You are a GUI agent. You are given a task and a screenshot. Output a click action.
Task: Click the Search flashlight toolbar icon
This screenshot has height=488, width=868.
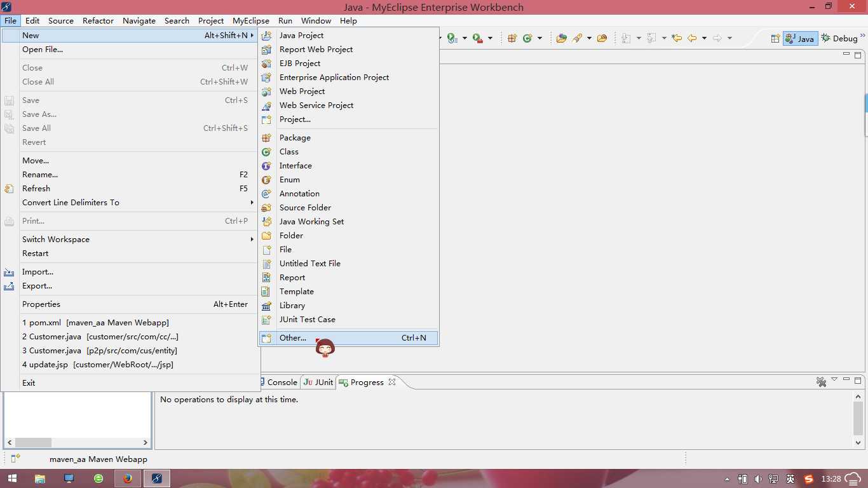coord(577,38)
